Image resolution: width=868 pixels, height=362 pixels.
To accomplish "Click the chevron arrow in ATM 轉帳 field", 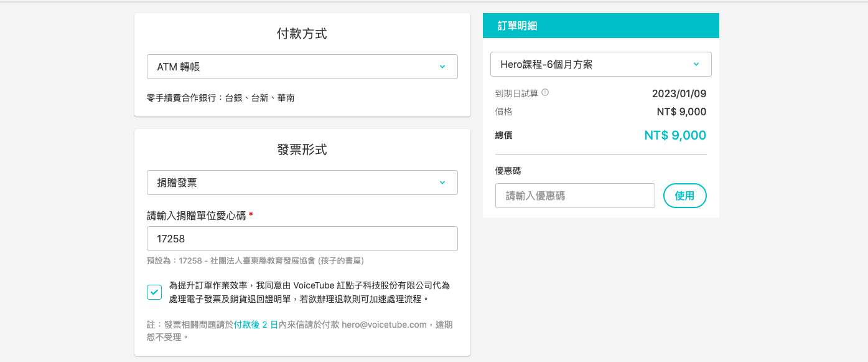I will pyautogui.click(x=442, y=67).
